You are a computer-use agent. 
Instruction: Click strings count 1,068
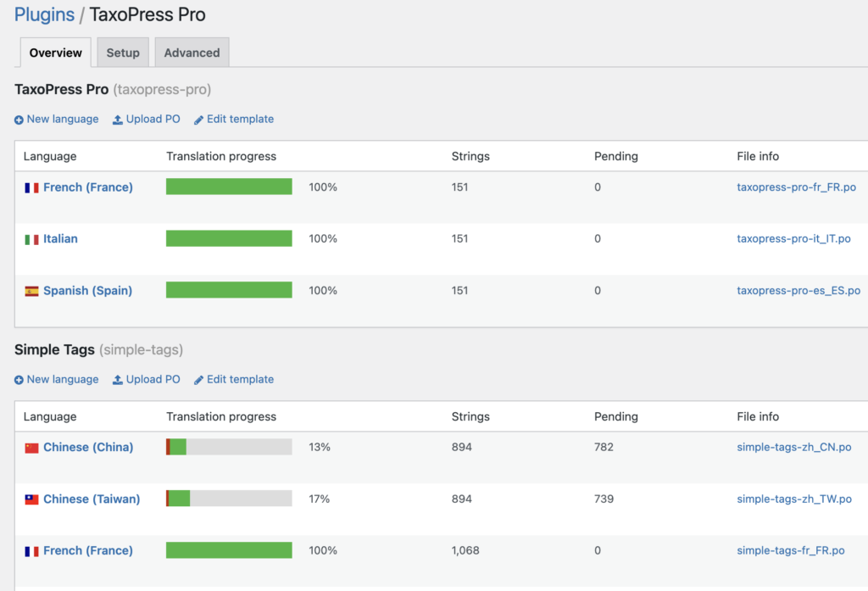465,550
